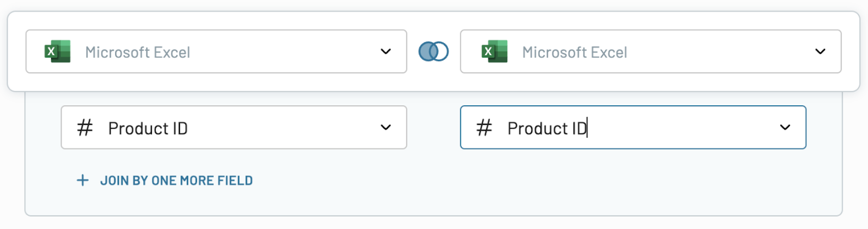
Task: Click empty area below Join By One More Field
Action: click(434, 203)
